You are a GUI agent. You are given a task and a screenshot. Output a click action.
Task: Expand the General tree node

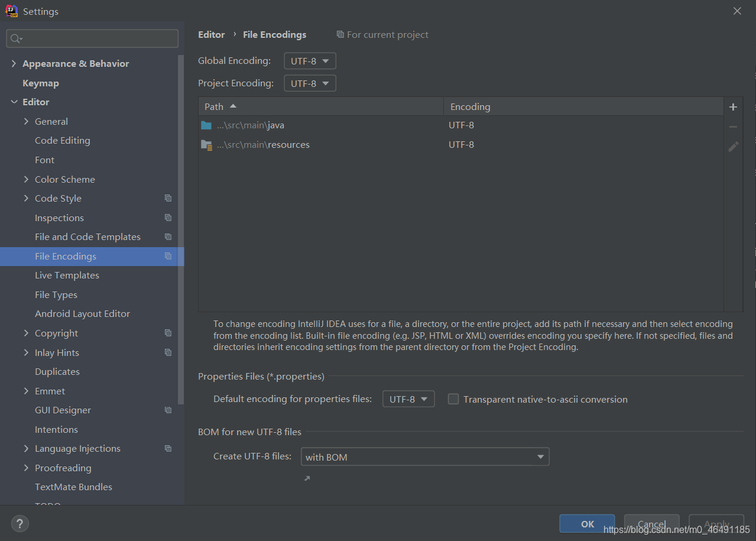point(26,121)
